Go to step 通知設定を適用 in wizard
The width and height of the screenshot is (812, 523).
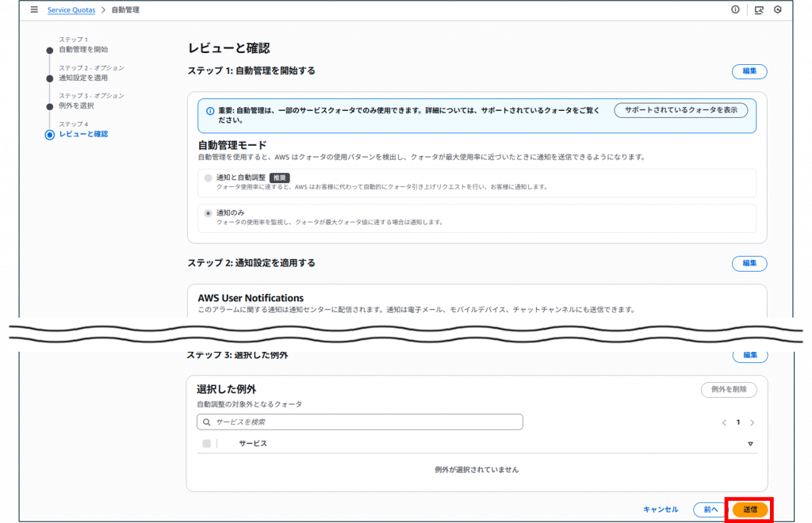point(82,78)
